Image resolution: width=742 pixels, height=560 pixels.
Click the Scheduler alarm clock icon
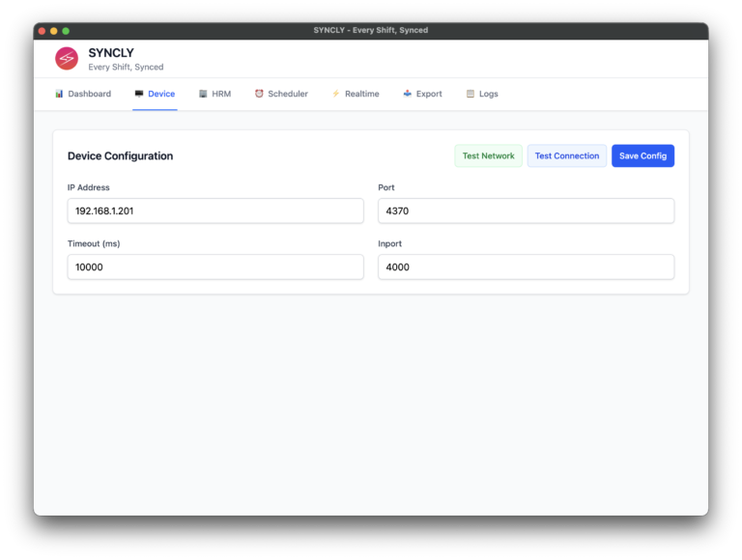[259, 94]
